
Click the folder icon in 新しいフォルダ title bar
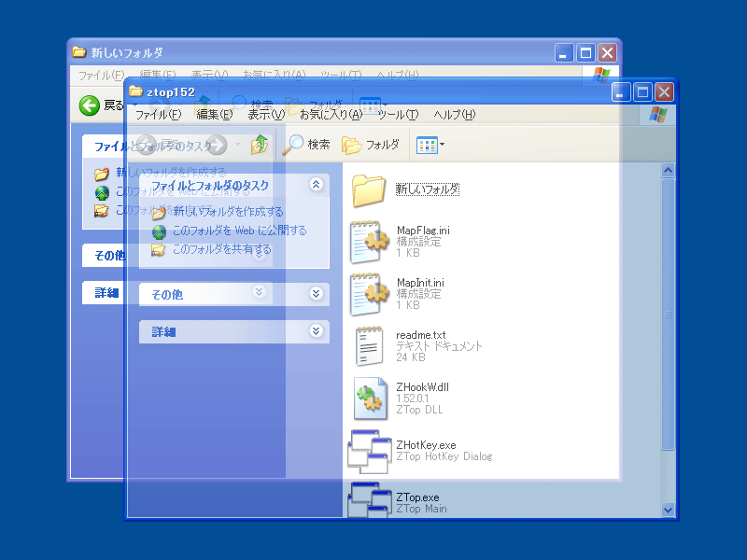pos(79,51)
